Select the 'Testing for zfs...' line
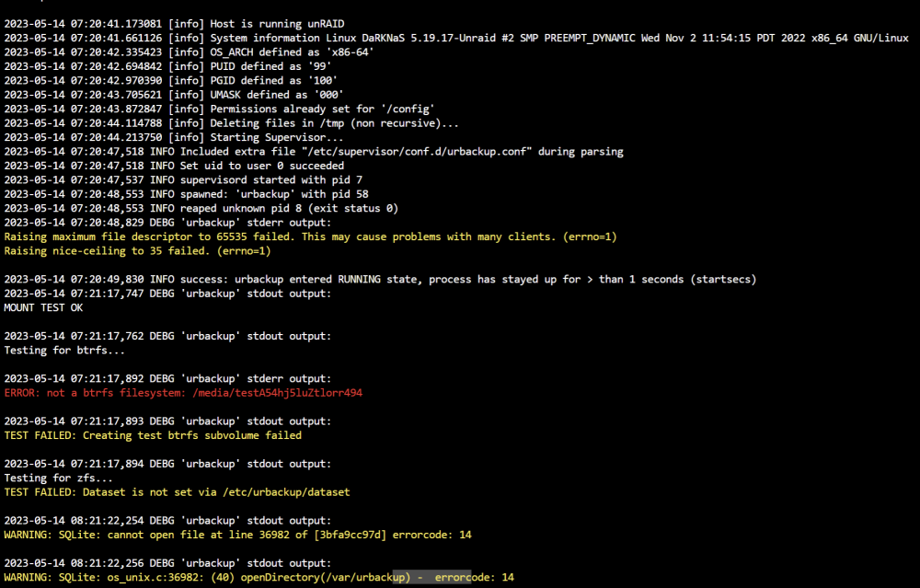Screen dimensions: 920x588 59,478
